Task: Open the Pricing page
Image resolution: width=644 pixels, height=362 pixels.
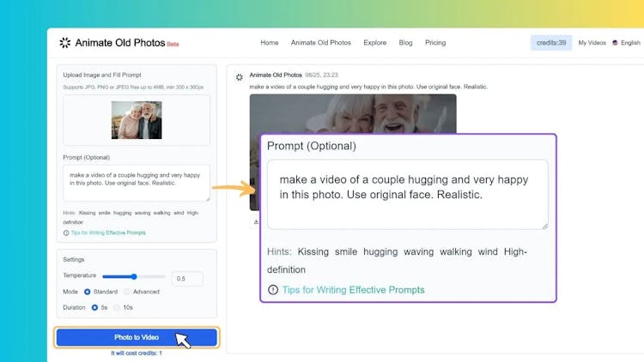Action: pos(435,43)
